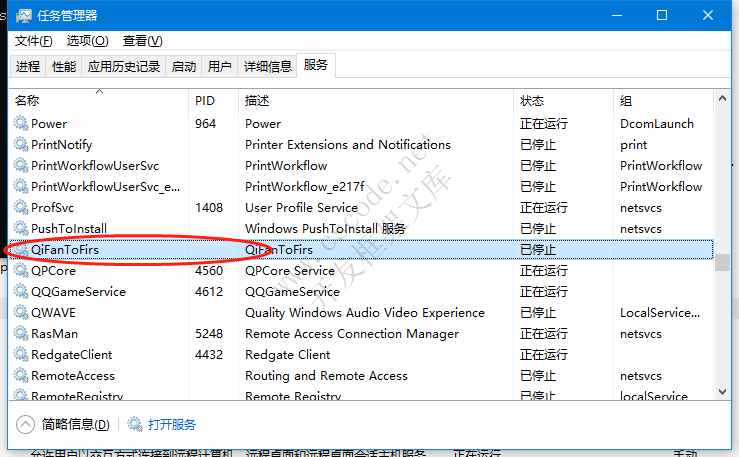Sort by the 状态 column header

pyautogui.click(x=563, y=100)
